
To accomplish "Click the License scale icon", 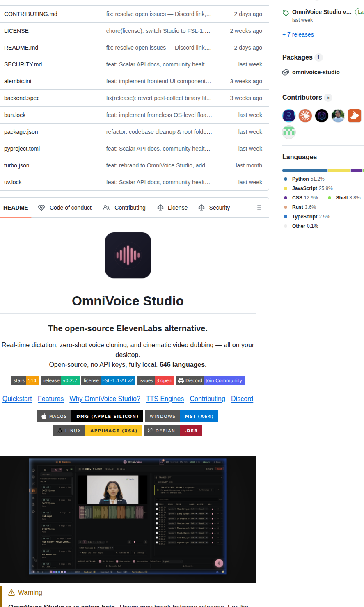I will [x=160, y=208].
